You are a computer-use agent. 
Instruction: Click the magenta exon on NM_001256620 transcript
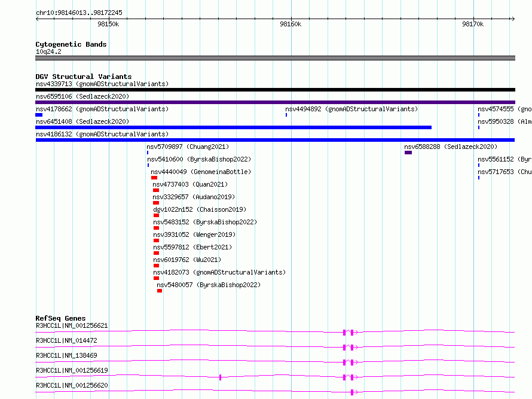point(352,392)
